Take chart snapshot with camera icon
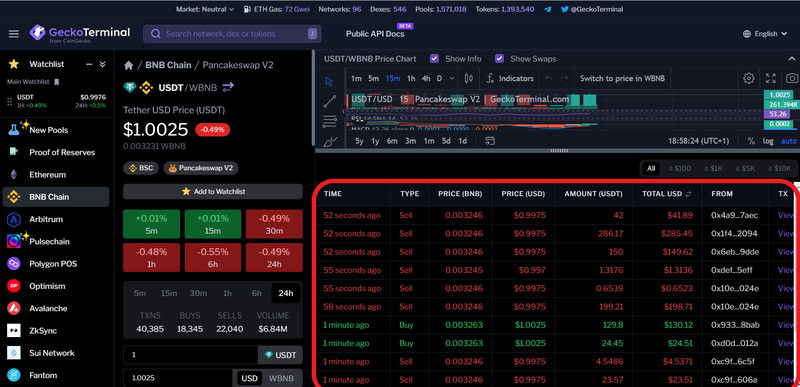800x387 pixels. [x=791, y=79]
